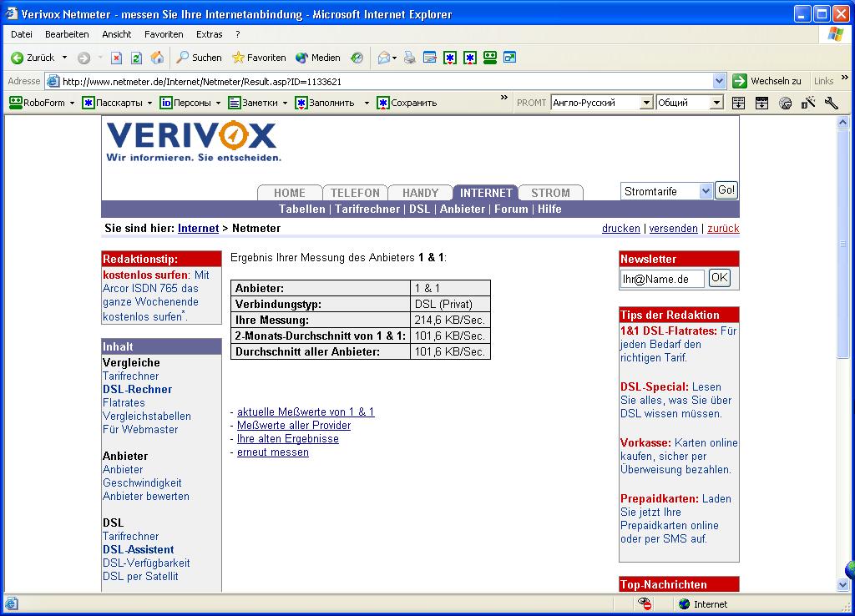Viewport: 855px width, 616px height.
Task: Click the PROMT magic wand icon
Action: (808, 103)
